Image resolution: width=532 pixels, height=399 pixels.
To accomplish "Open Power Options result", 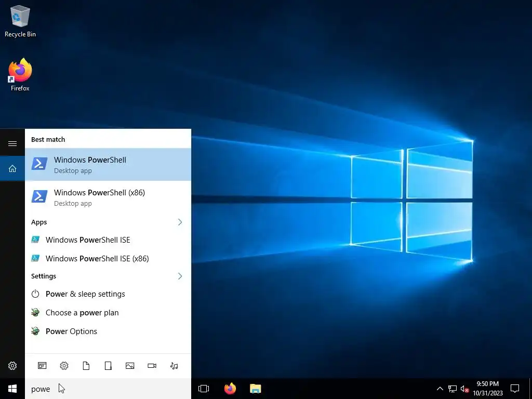I will click(108, 331).
